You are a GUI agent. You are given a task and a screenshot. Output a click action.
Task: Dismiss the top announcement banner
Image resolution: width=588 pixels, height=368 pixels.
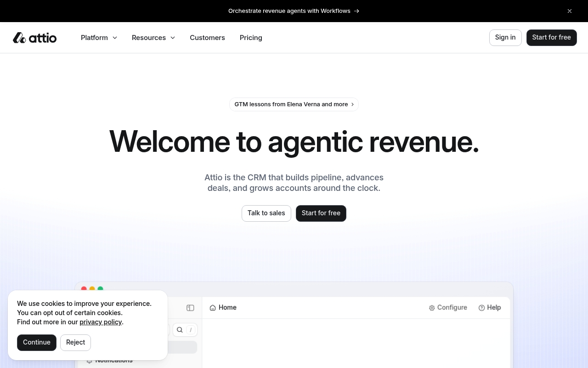click(570, 11)
